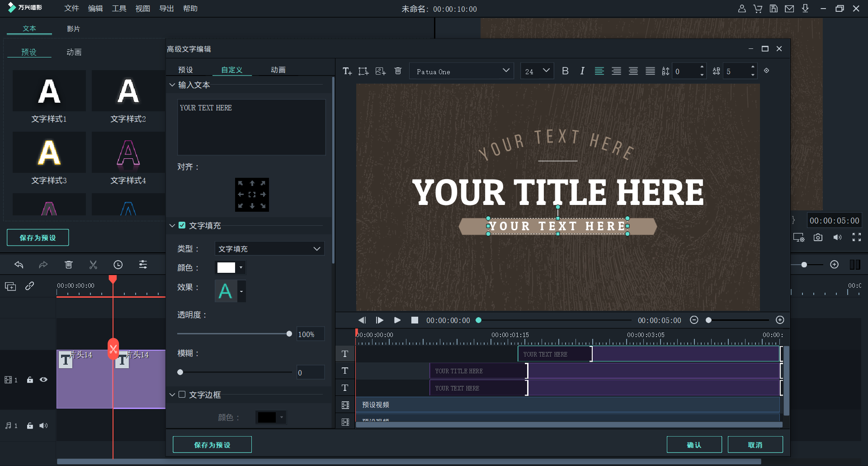This screenshot has width=868, height=466.
Task: Disable the 文字填充 checkbox
Action: tap(182, 225)
